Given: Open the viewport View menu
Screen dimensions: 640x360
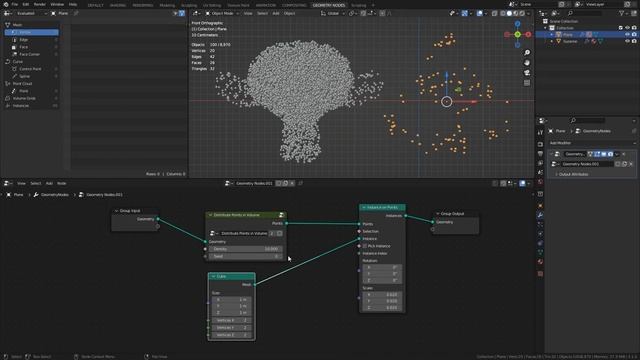Looking at the screenshot, I should [x=248, y=13].
